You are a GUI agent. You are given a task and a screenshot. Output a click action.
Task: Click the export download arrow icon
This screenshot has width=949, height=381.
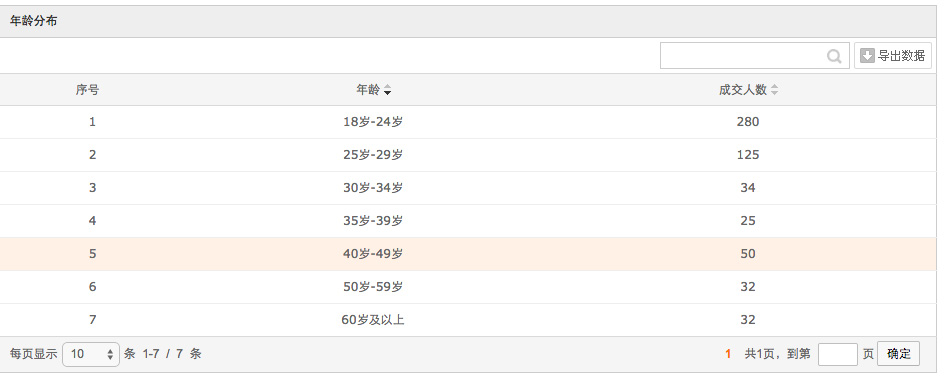(x=867, y=56)
